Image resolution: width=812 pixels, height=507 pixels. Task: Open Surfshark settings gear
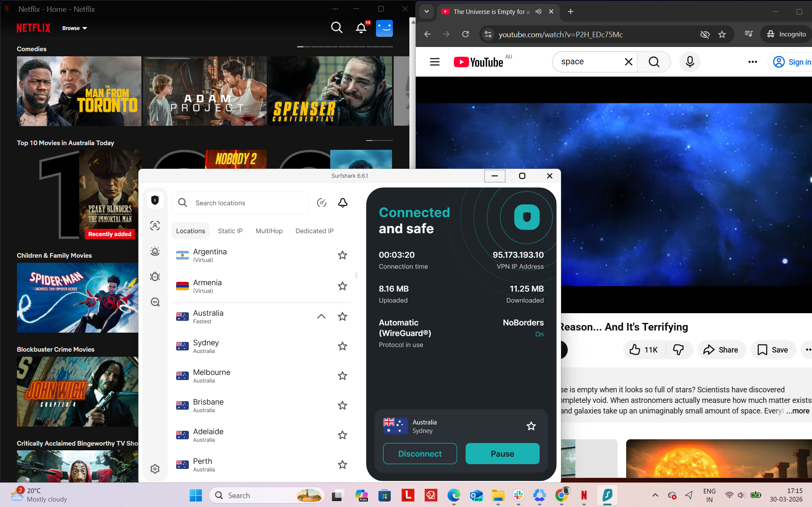tap(155, 468)
